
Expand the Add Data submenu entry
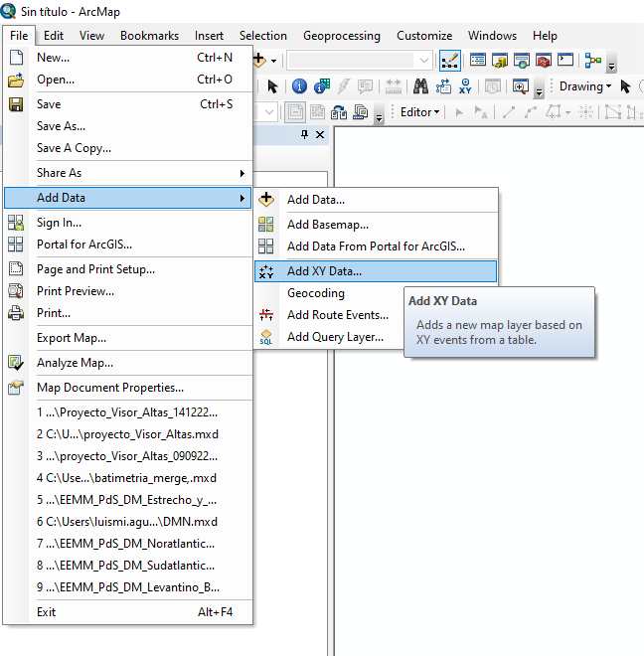tap(127, 198)
